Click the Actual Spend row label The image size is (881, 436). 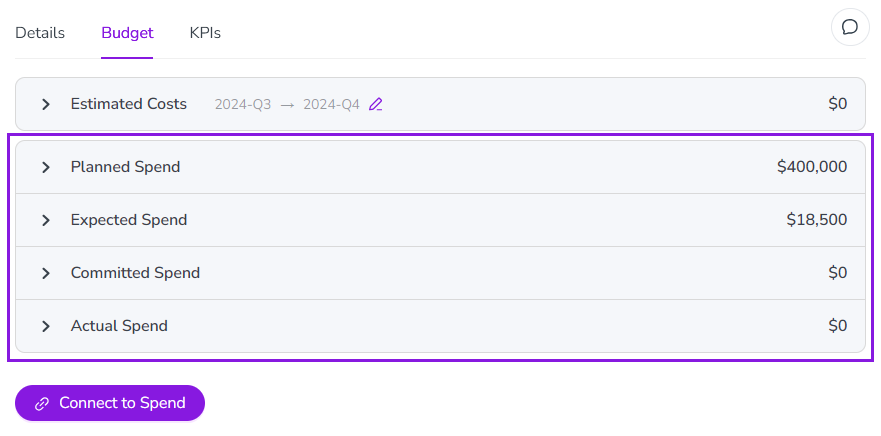119,326
